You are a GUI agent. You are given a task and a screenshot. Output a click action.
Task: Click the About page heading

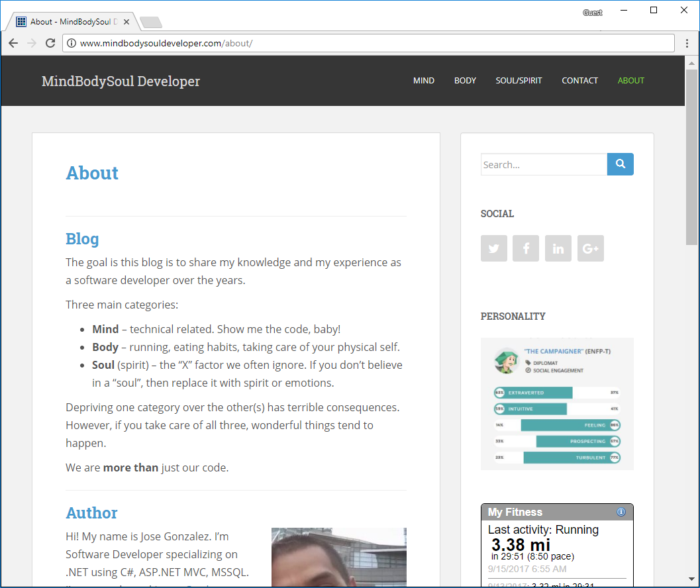click(x=92, y=173)
